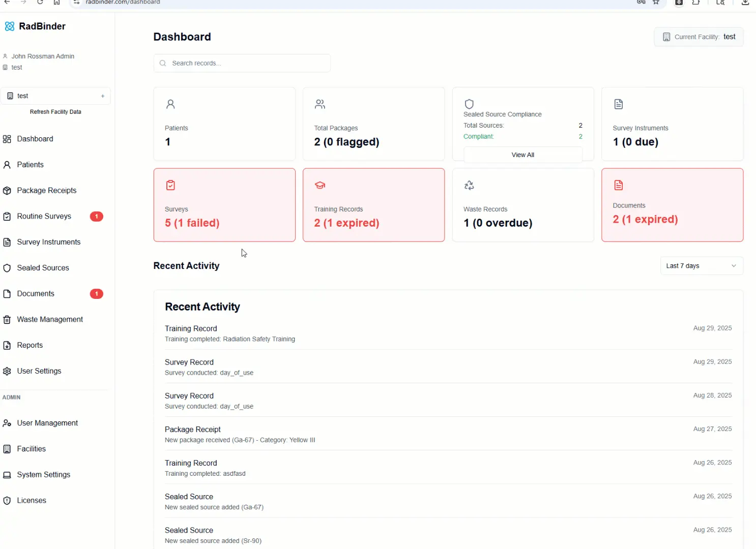The image size is (756, 549).
Task: Click the Search records input field
Action: [242, 63]
